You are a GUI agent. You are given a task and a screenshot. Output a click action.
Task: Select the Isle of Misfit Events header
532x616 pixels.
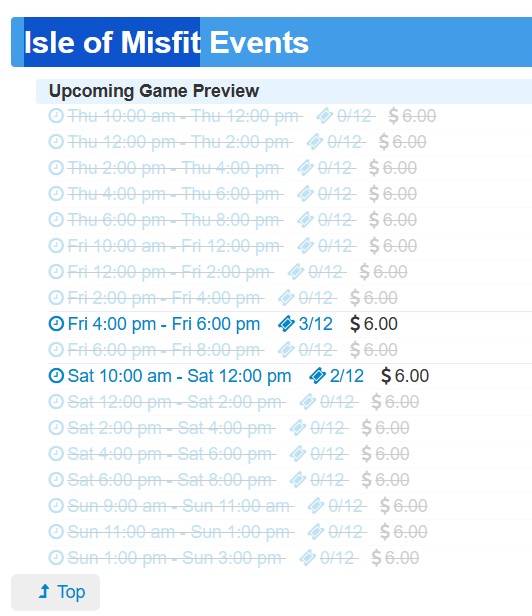[x=166, y=42]
